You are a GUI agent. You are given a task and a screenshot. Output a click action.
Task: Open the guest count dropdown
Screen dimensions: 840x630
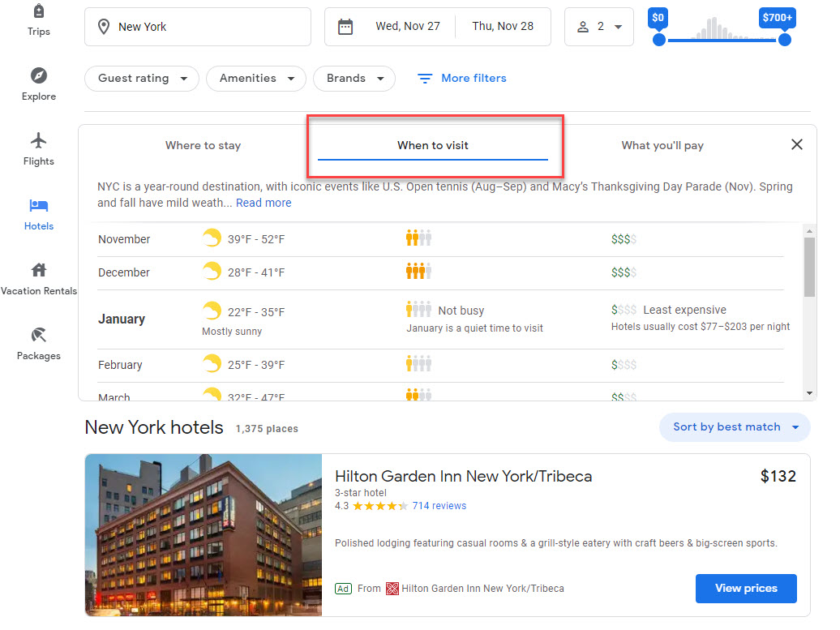(x=599, y=27)
